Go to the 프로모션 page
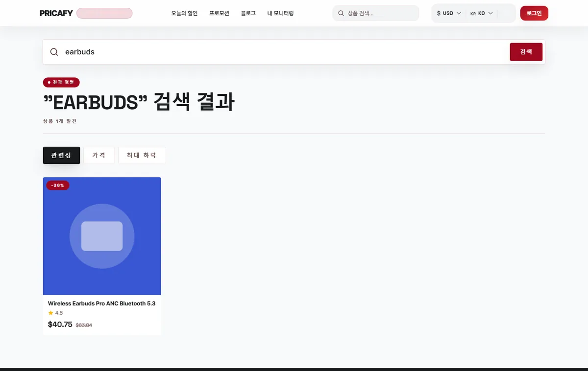 219,13
